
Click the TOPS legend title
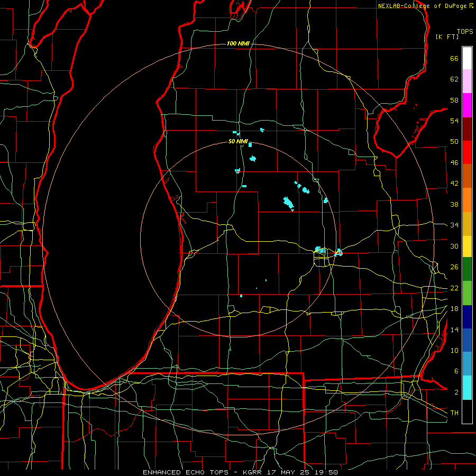tap(465, 32)
